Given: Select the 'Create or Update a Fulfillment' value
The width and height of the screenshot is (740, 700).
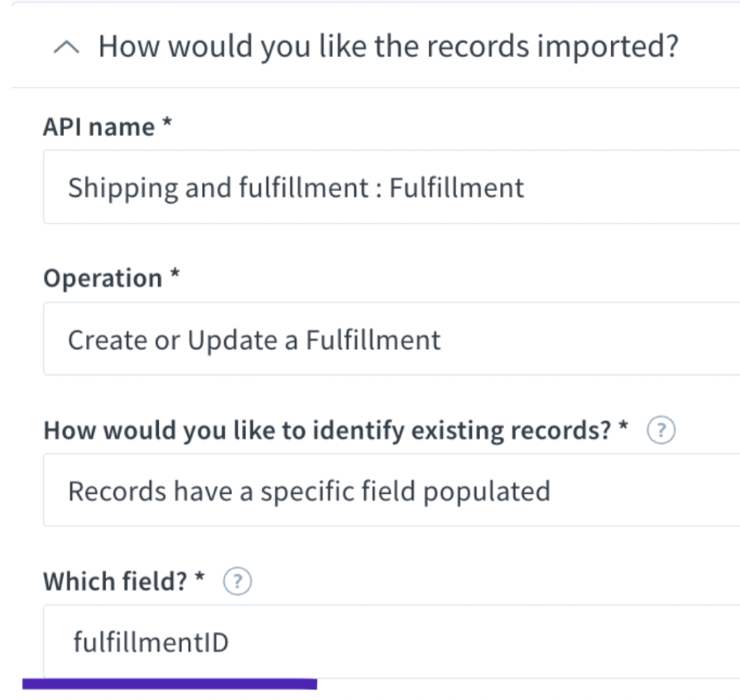Looking at the screenshot, I should pyautogui.click(x=254, y=339).
